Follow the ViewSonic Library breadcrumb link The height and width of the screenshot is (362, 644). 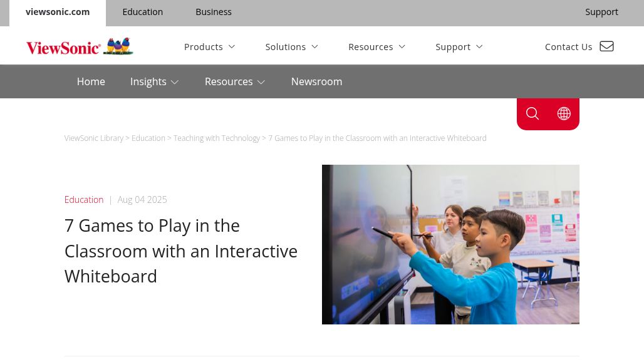tap(94, 138)
